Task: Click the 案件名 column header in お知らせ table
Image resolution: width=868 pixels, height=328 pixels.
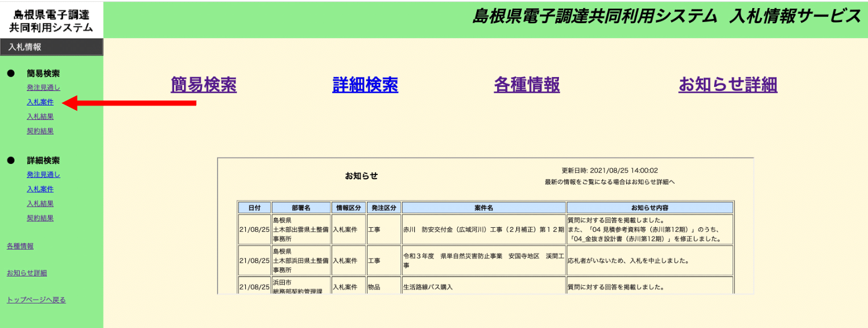Action: (x=483, y=207)
